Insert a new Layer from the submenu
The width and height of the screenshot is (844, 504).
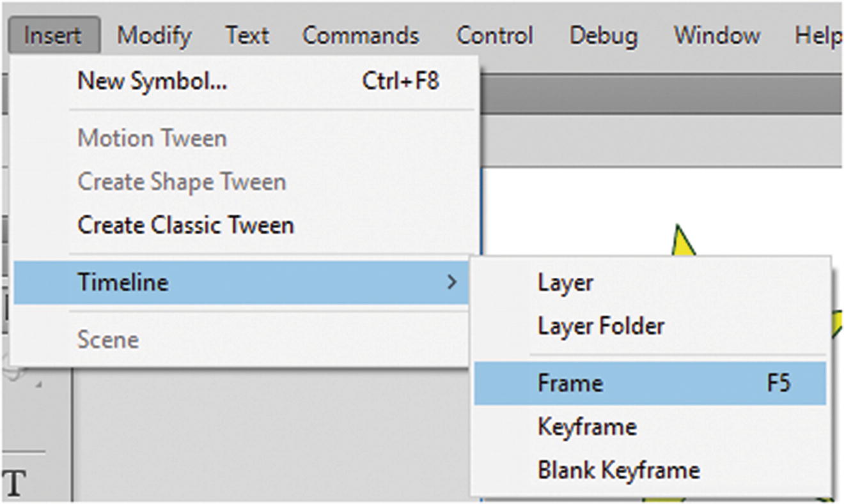tap(565, 283)
